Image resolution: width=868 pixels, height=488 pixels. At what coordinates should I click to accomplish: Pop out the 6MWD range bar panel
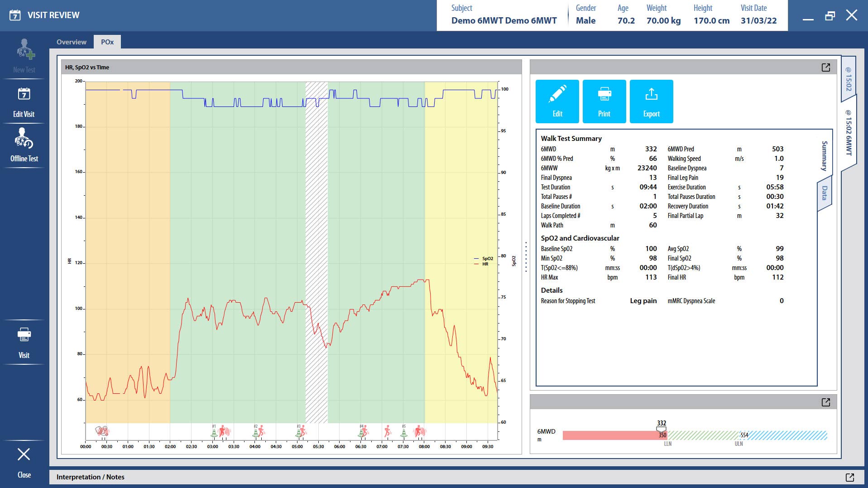[825, 402]
